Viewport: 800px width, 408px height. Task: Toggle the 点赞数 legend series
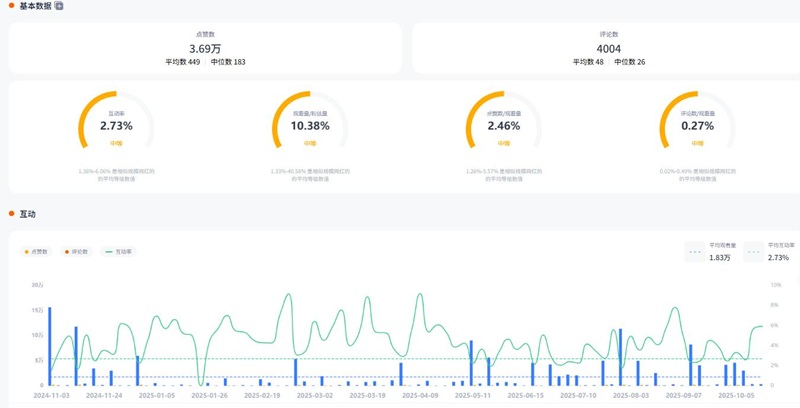click(x=38, y=251)
